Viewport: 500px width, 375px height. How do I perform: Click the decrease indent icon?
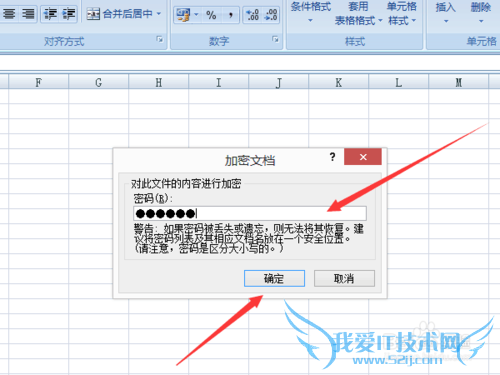coord(50,14)
